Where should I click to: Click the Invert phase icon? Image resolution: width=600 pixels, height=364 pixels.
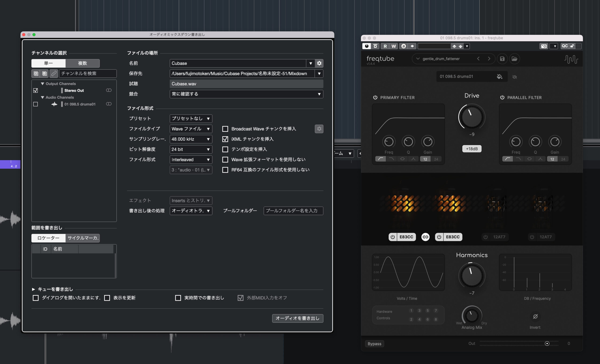tap(535, 316)
